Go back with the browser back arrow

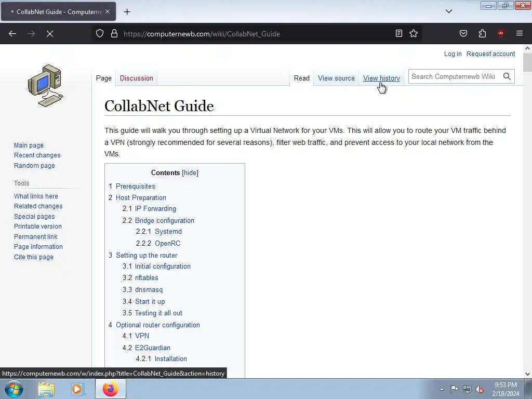pos(12,34)
